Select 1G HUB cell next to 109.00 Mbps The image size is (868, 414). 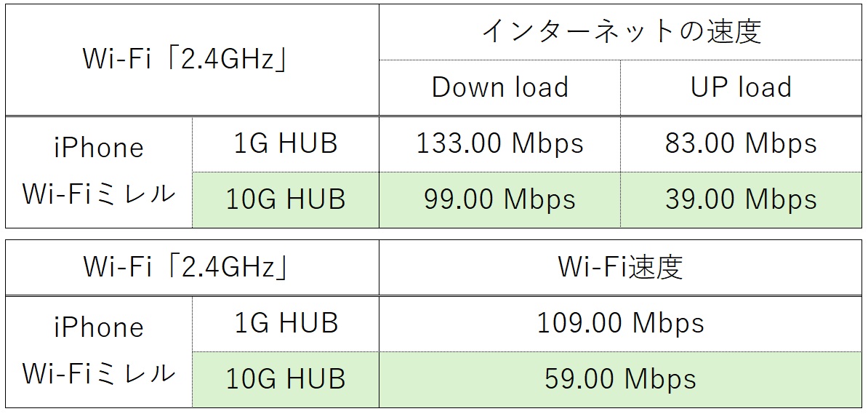tap(286, 323)
